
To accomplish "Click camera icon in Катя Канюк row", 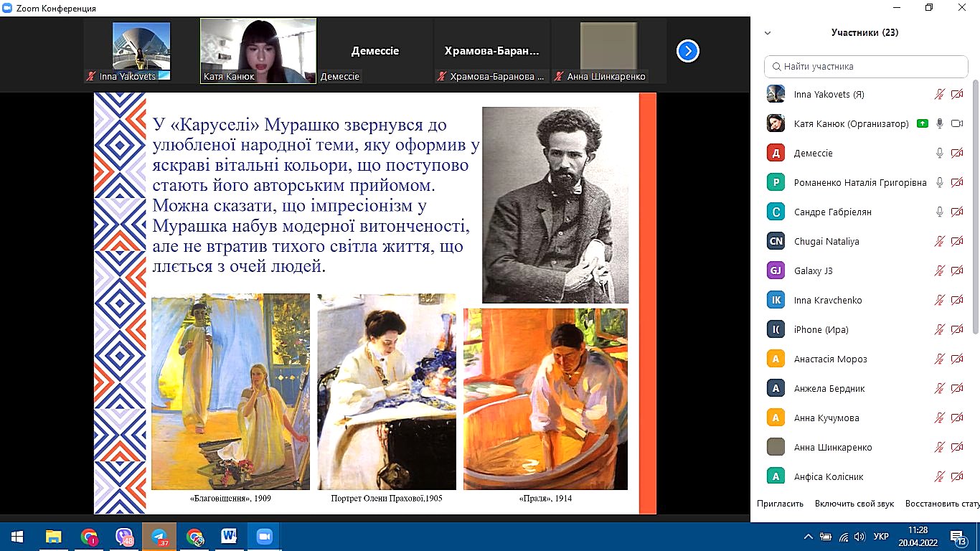I will (957, 123).
